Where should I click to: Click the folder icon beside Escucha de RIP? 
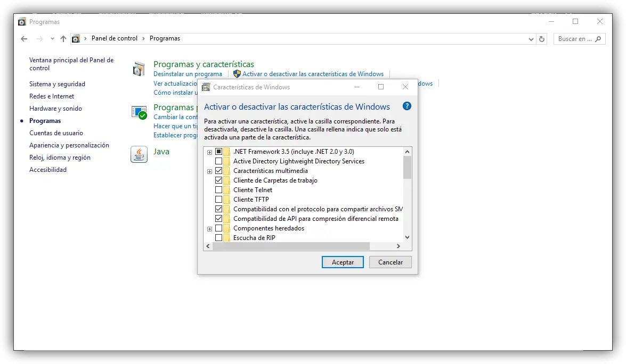click(x=227, y=238)
